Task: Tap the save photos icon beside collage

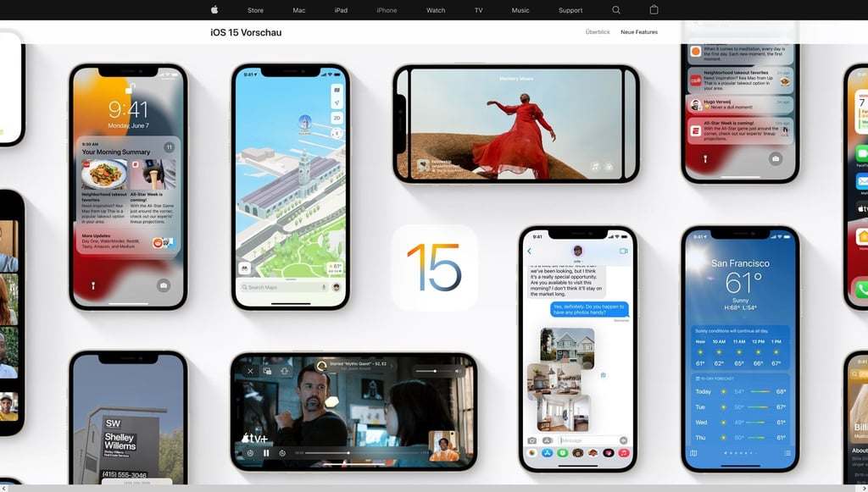Action: pyautogui.click(x=603, y=375)
